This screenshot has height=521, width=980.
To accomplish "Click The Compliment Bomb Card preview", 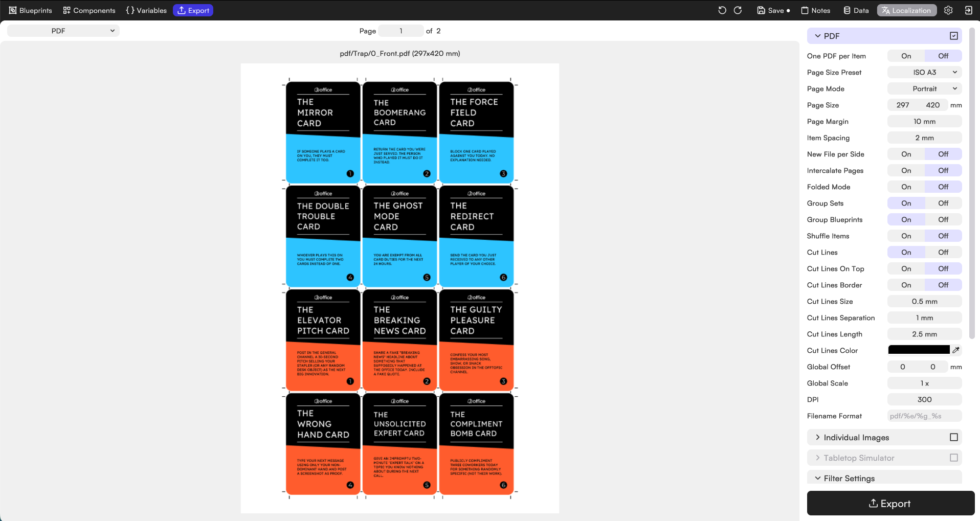I will [x=476, y=443].
